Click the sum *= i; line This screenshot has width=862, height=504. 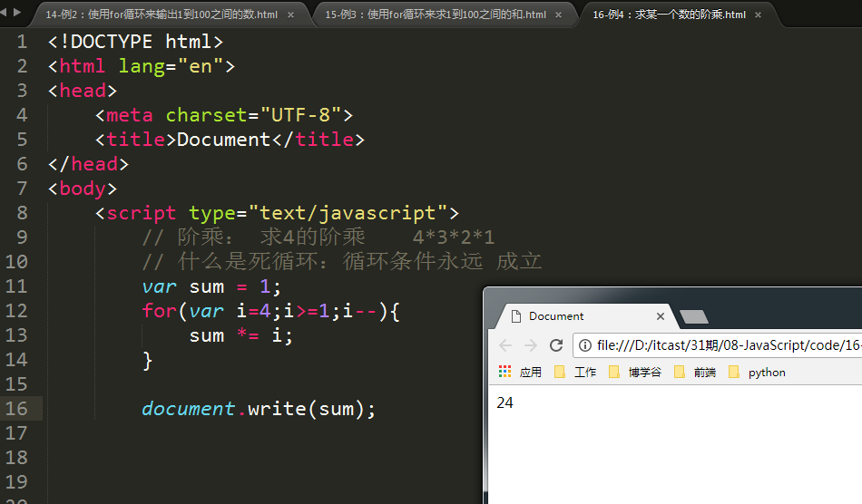point(241,335)
